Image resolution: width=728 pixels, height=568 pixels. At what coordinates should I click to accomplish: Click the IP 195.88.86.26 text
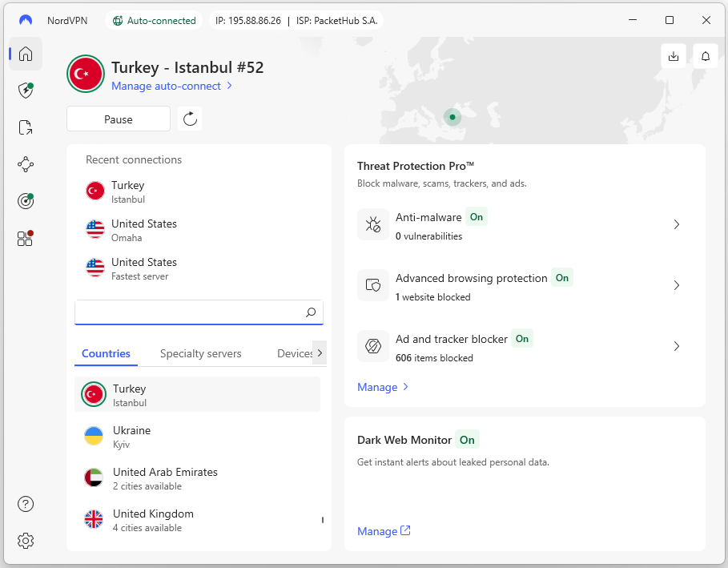pyautogui.click(x=248, y=21)
